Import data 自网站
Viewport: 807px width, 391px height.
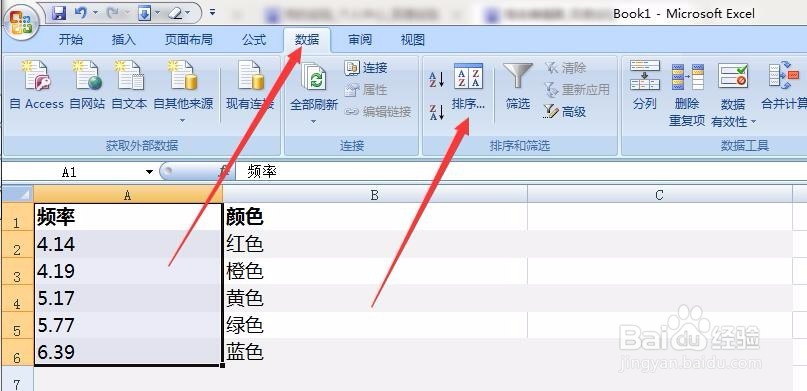[x=87, y=86]
